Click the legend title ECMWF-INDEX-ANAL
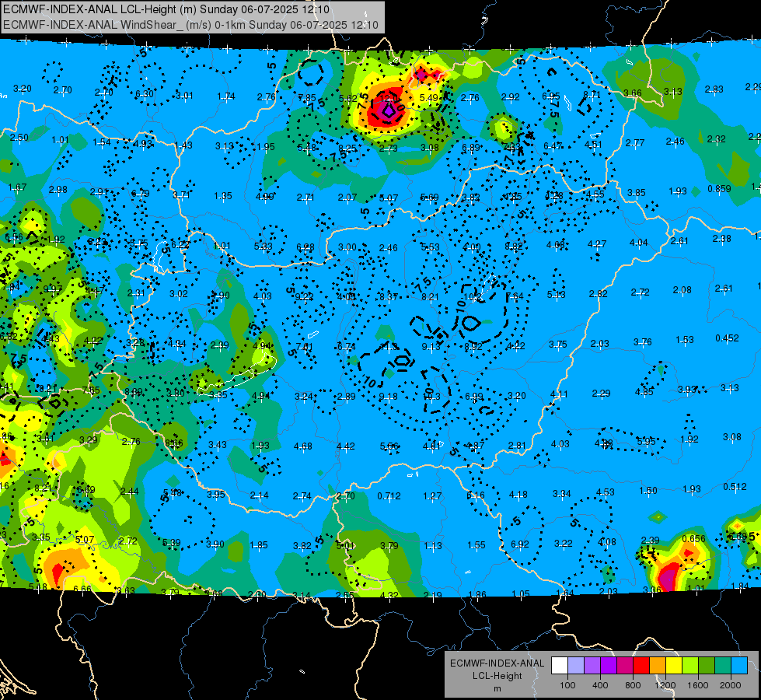Viewport: 761px width, 700px height. click(x=497, y=663)
